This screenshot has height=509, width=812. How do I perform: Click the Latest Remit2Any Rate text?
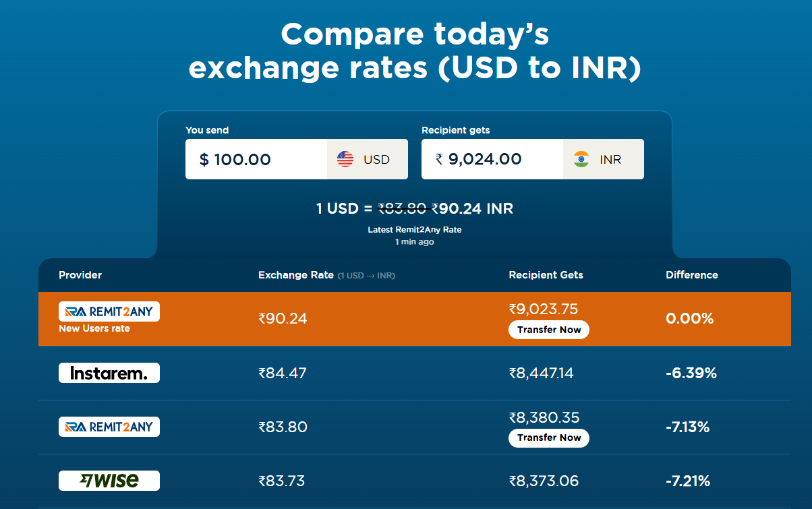pyautogui.click(x=415, y=230)
